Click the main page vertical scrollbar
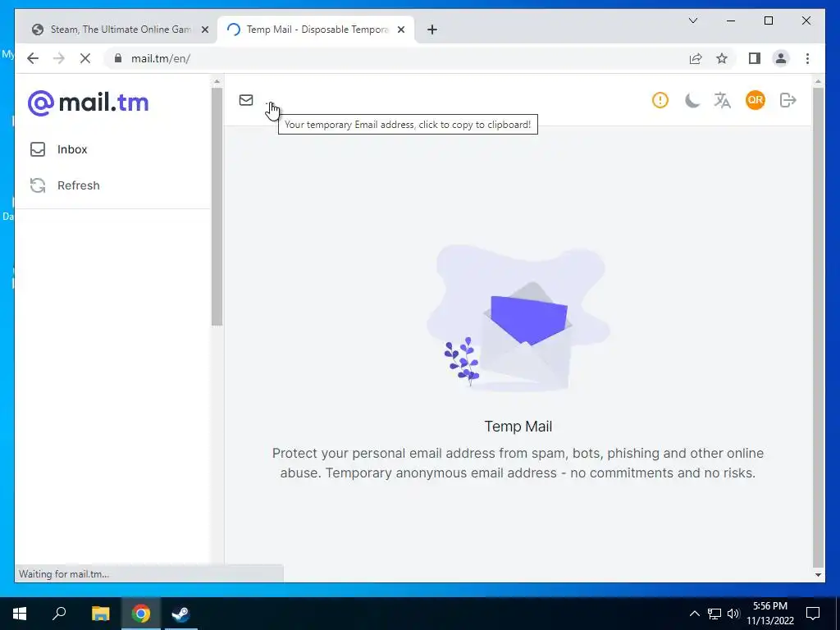 [x=818, y=326]
